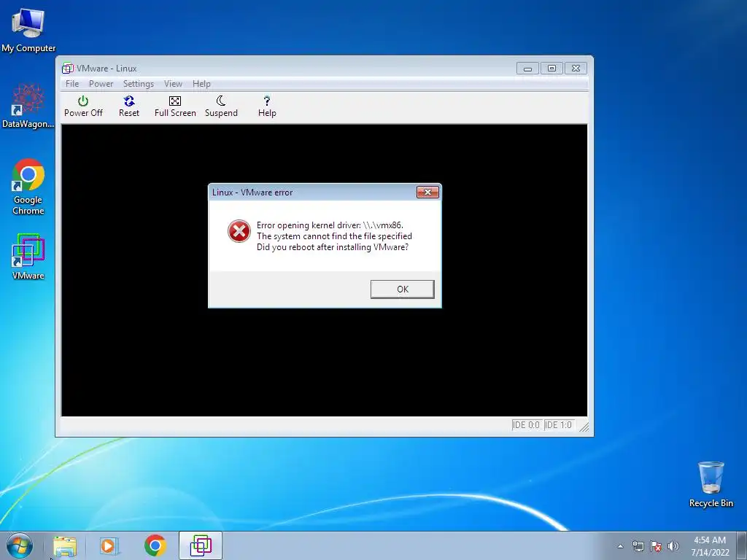The image size is (747, 560).
Task: Click the Show desktop strip
Action: coord(742,545)
